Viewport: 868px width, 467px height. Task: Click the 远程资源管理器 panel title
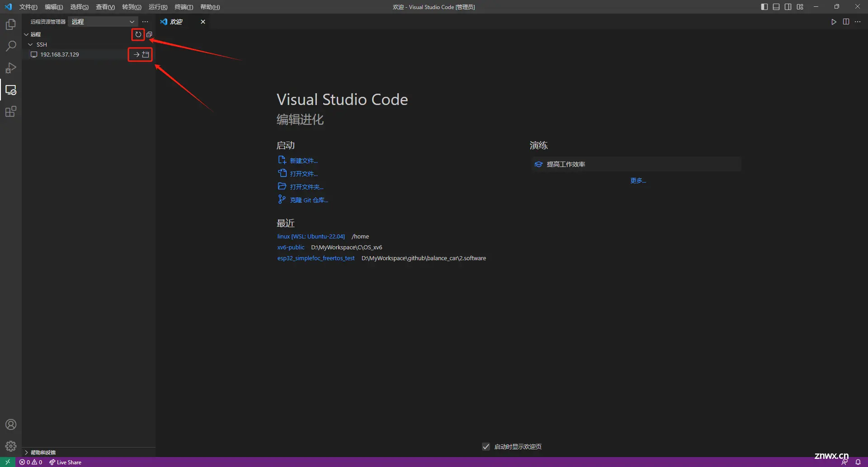click(48, 22)
